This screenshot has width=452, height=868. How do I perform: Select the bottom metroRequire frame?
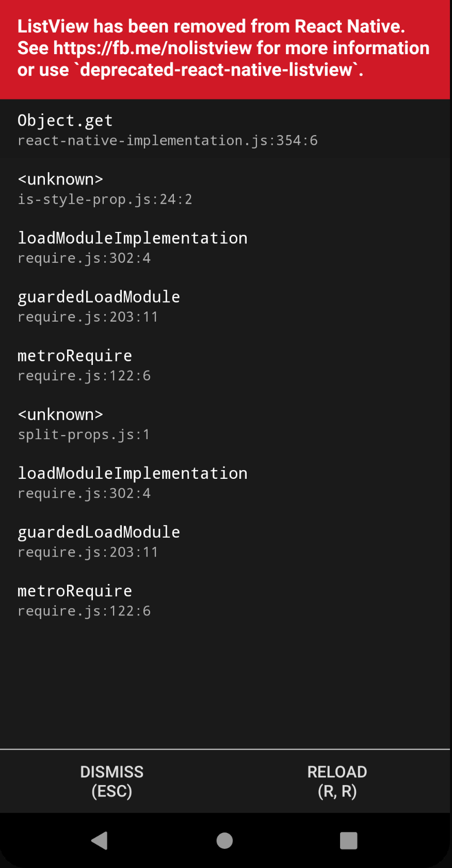pyautogui.click(x=74, y=590)
